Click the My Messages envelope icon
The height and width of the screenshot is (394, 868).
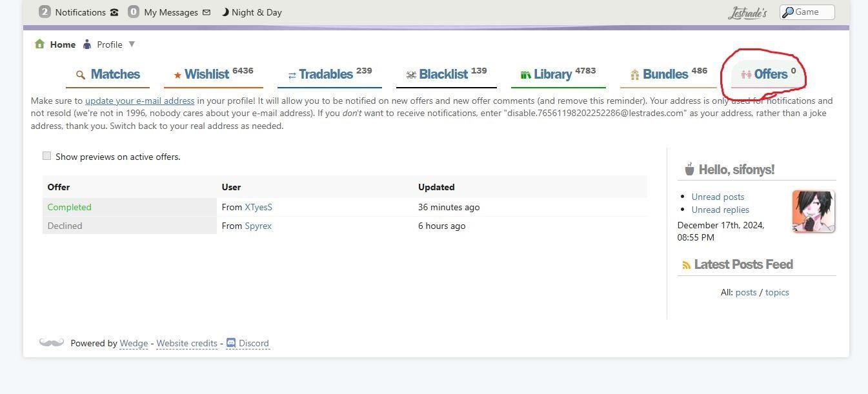pyautogui.click(x=207, y=12)
